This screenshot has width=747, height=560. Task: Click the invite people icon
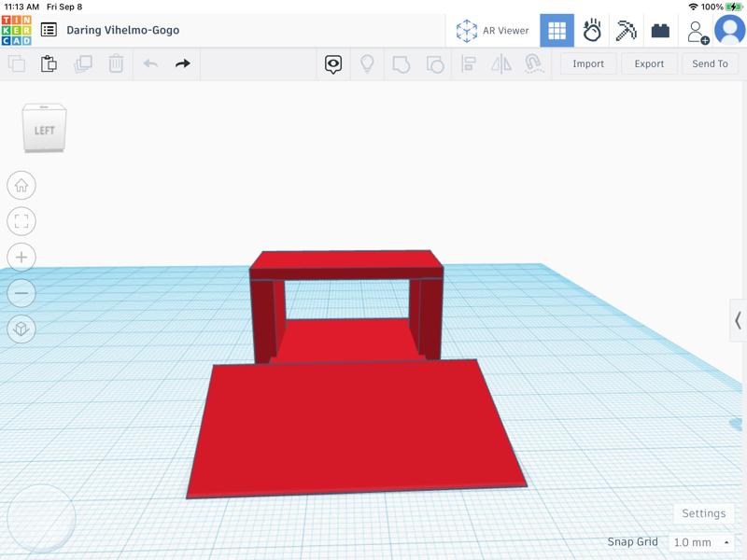coord(697,31)
